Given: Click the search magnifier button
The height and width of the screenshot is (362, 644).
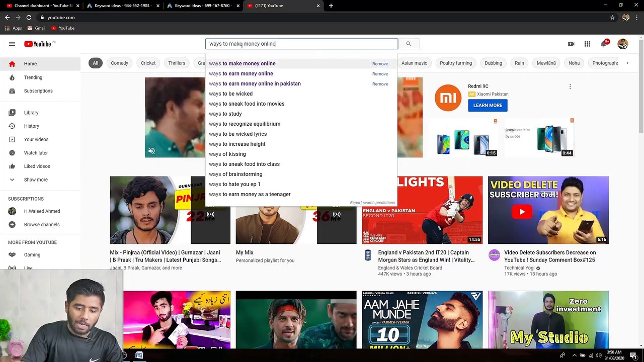Looking at the screenshot, I should click(409, 44).
